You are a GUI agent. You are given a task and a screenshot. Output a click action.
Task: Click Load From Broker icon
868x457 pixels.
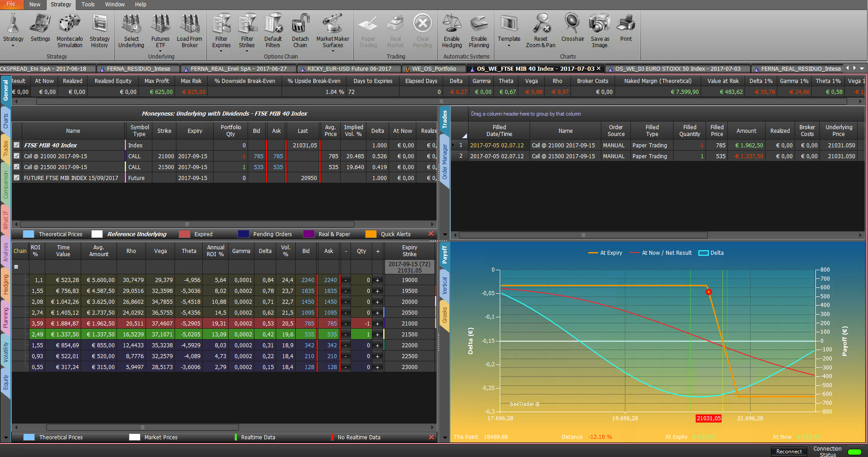click(x=190, y=30)
